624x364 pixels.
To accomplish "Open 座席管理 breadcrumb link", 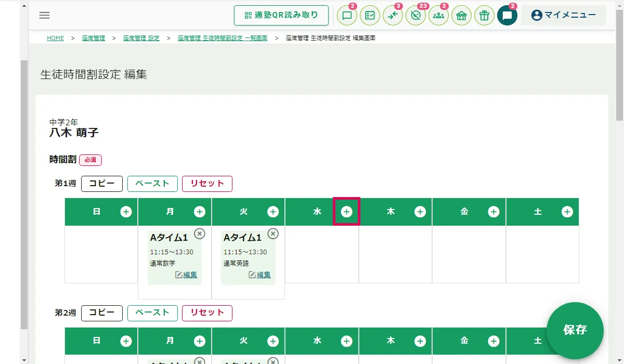I will 94,38.
